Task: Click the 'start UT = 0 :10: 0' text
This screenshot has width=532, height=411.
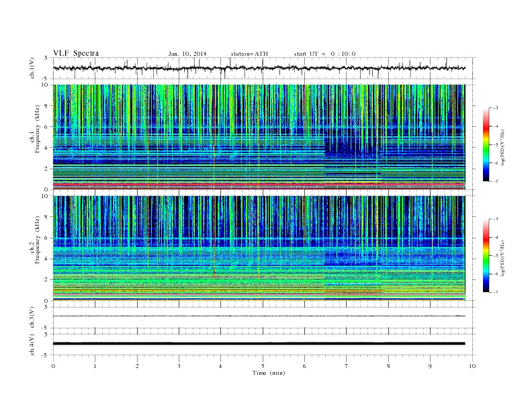Action: click(x=324, y=54)
